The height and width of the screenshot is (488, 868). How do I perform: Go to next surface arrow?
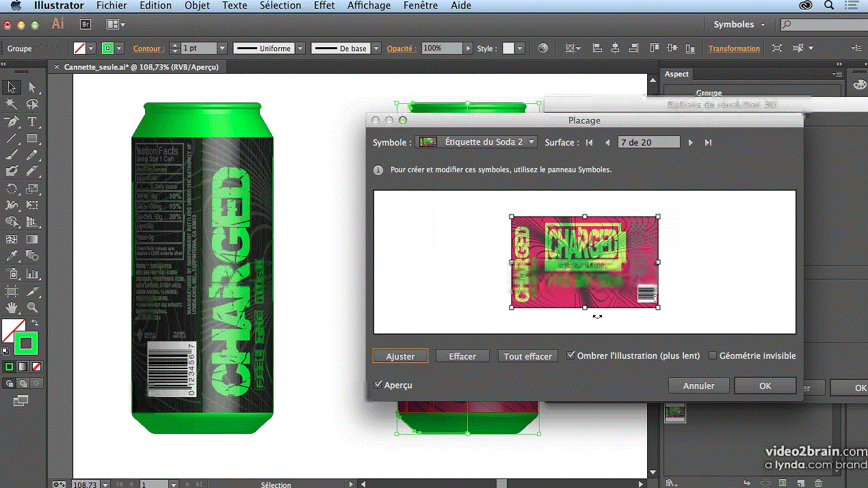[x=690, y=142]
